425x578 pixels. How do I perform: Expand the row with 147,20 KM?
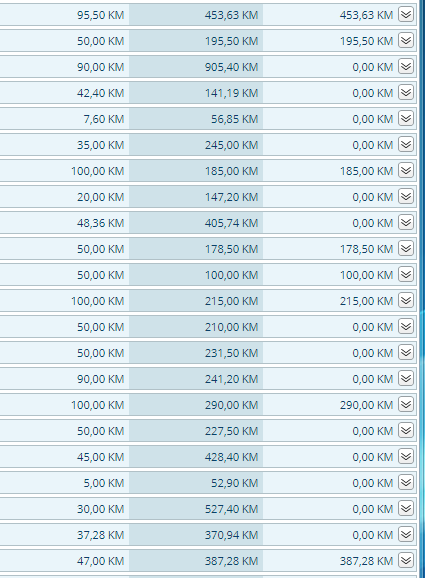point(406,196)
